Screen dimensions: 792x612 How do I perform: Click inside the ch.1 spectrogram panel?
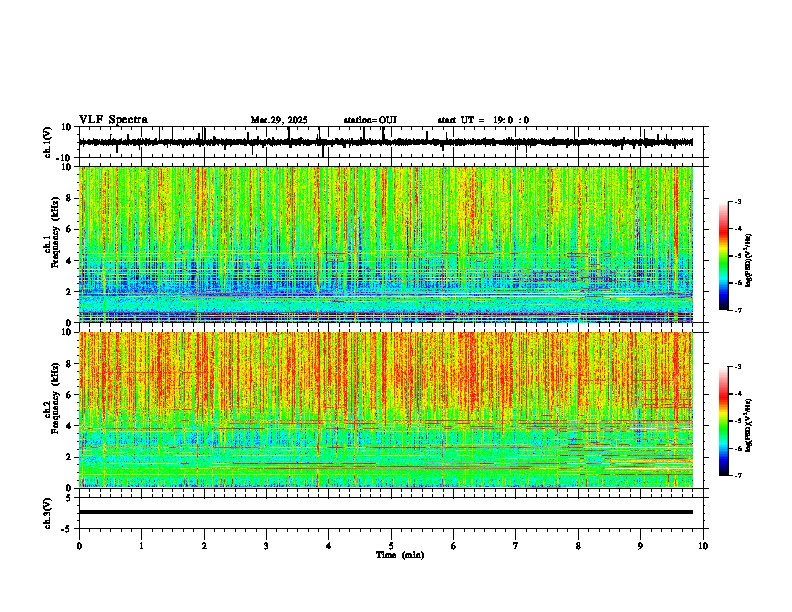386,244
